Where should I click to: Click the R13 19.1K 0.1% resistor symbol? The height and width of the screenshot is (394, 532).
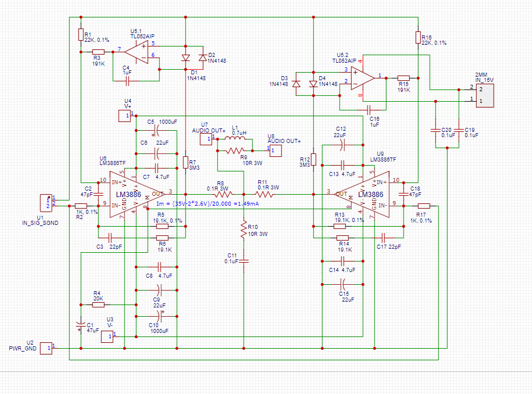[340, 226]
